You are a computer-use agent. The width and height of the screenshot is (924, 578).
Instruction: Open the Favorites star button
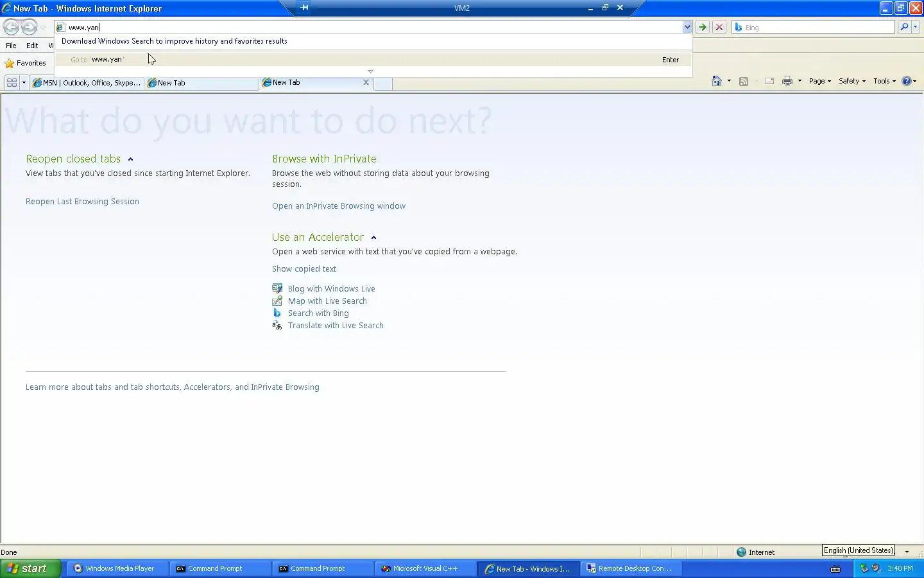pos(26,63)
